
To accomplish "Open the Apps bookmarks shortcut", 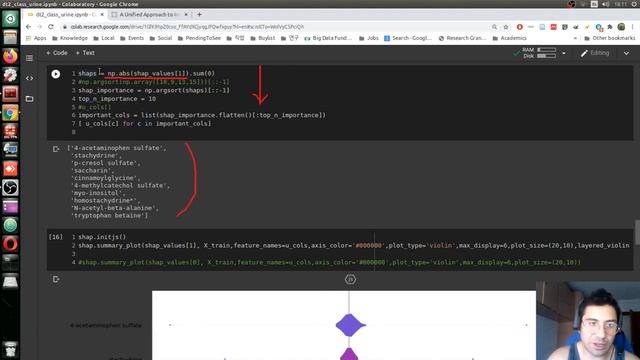I will point(36,38).
